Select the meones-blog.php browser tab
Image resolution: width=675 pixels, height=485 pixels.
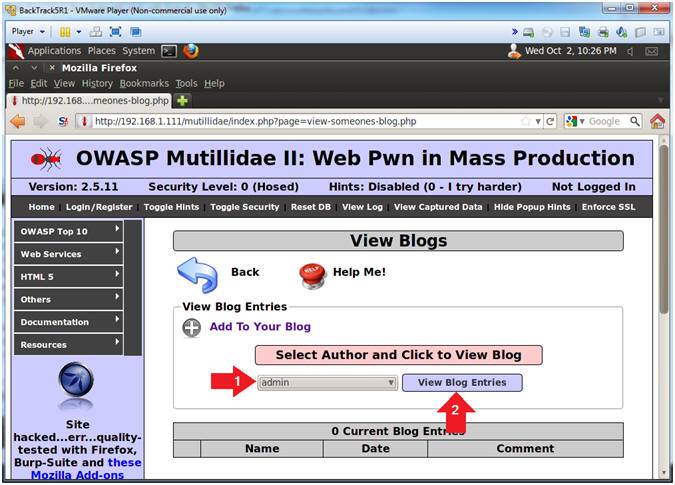click(90, 101)
